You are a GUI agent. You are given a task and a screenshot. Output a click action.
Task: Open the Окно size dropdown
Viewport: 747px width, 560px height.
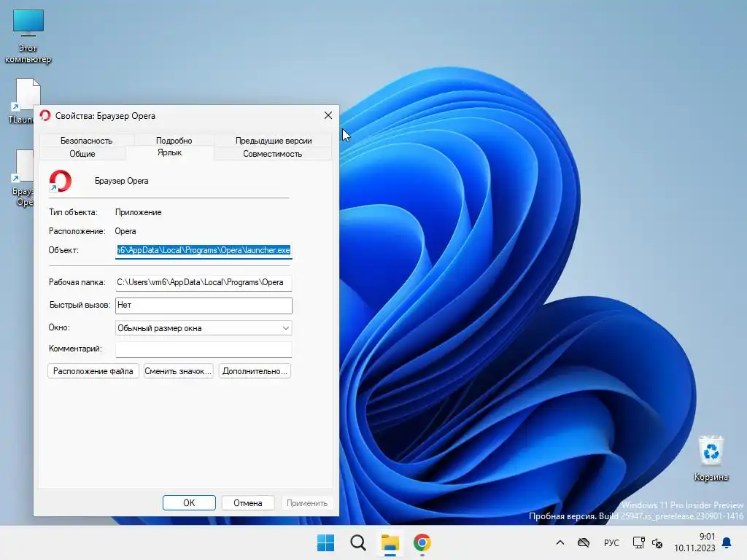pos(204,327)
